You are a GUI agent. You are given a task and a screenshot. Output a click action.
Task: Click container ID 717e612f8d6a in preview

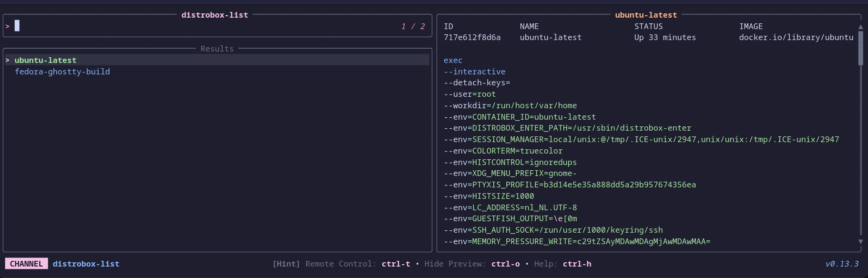coord(472,37)
